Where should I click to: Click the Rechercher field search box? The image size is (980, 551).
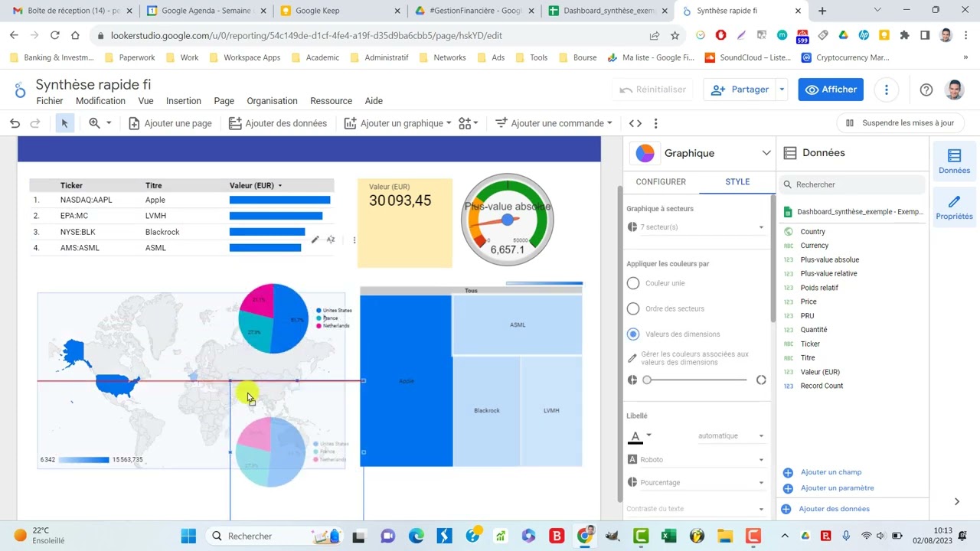pyautogui.click(x=852, y=184)
